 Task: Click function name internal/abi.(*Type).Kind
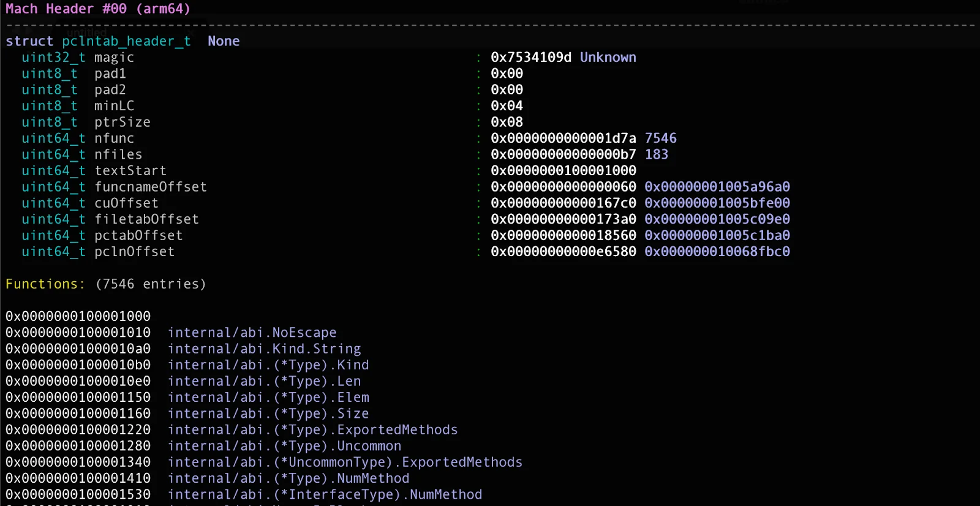[268, 365]
